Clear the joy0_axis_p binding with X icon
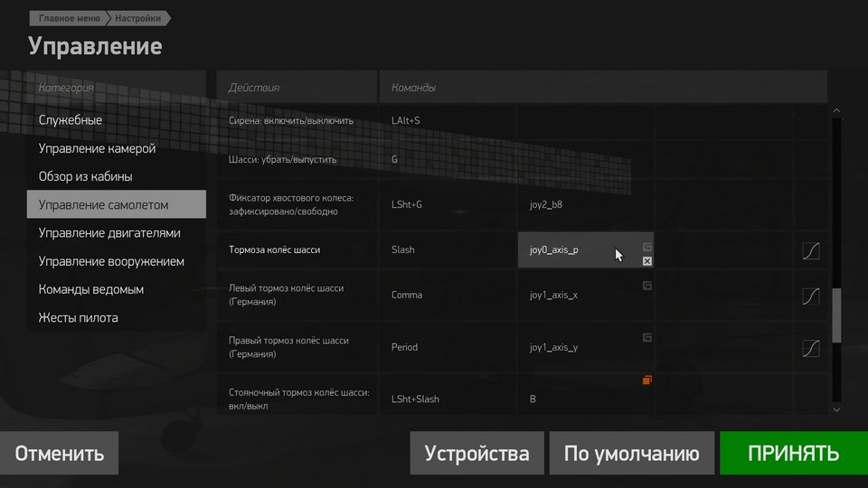Screen dimensions: 868x488 click(647, 261)
